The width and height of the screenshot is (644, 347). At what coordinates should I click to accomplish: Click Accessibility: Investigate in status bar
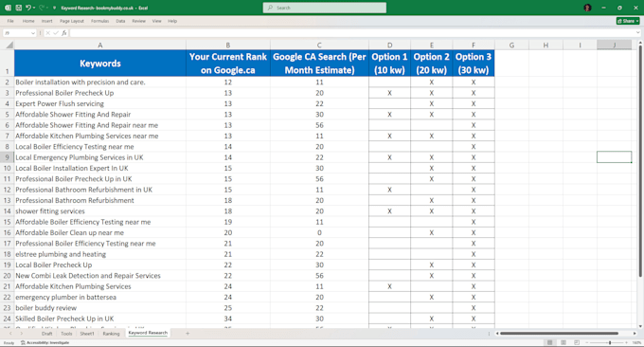click(45, 342)
